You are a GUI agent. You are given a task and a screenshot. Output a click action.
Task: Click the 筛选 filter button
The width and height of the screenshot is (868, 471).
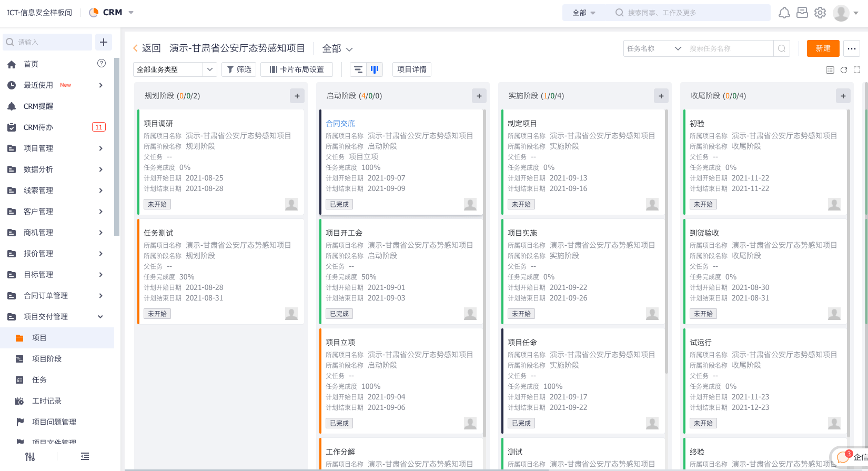pyautogui.click(x=239, y=69)
